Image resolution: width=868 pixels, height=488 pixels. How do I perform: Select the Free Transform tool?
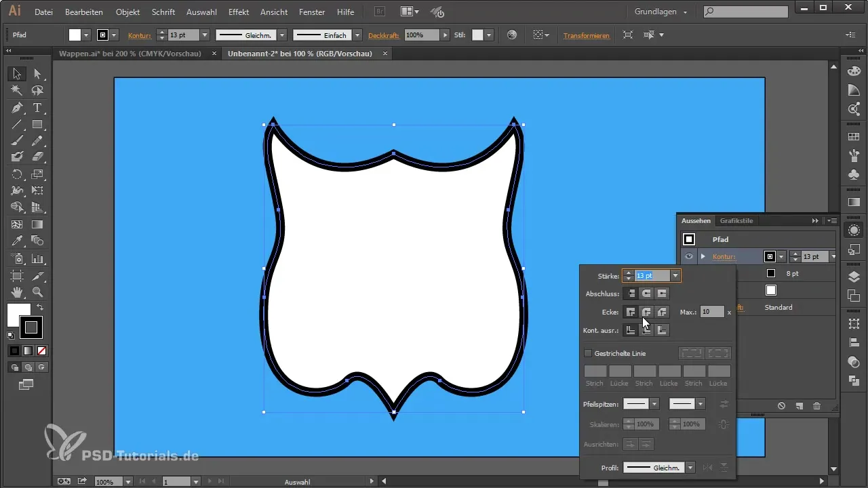(x=37, y=191)
